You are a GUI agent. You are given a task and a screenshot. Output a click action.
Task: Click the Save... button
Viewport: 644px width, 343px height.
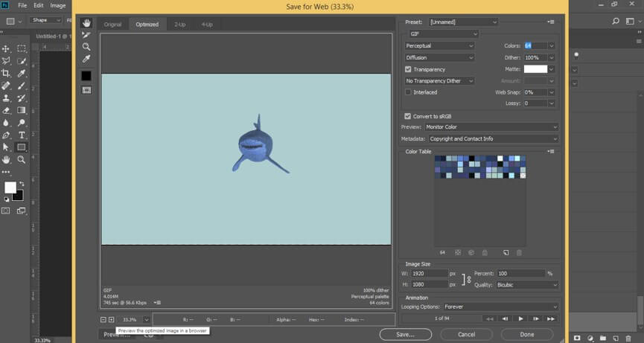(x=405, y=334)
